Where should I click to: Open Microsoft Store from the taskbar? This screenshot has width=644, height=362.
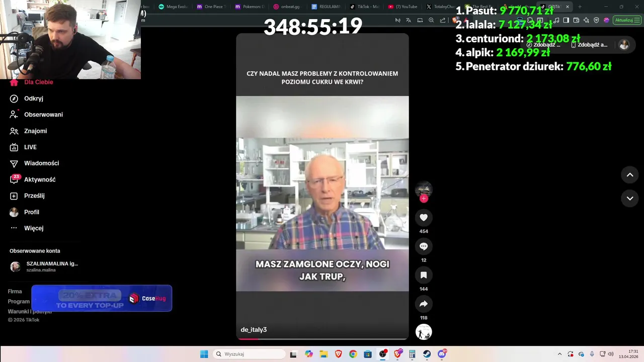pos(368,354)
